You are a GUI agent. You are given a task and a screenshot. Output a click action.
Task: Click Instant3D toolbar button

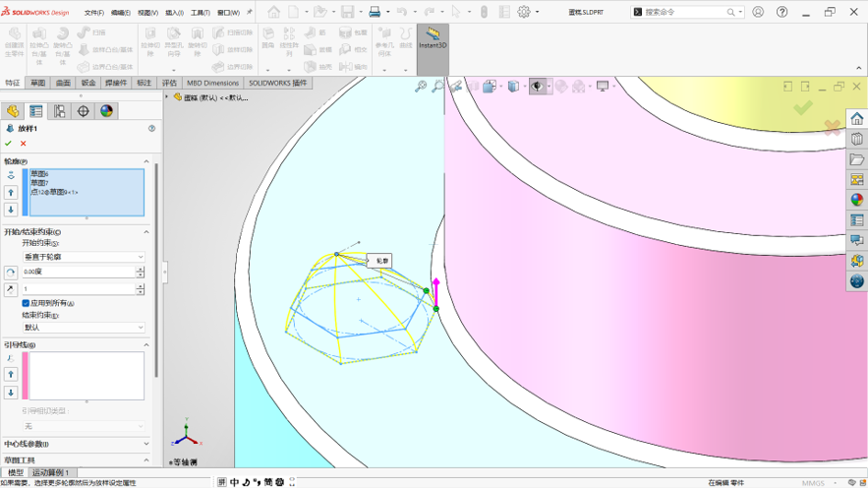coord(433,40)
